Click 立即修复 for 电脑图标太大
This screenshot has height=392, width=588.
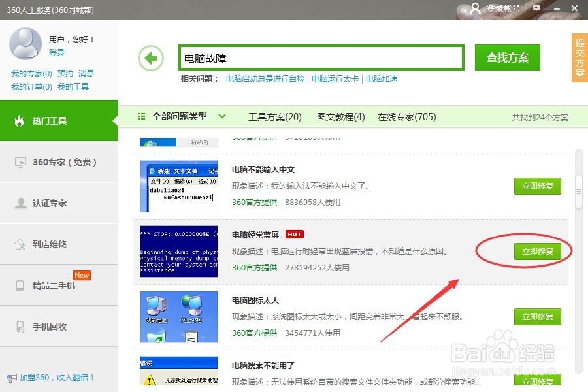coord(538,317)
